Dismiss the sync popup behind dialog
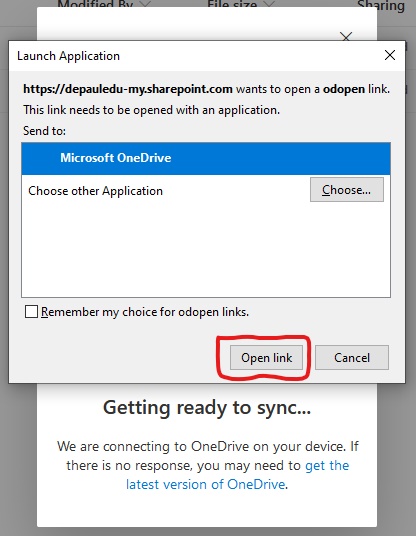 (x=346, y=36)
